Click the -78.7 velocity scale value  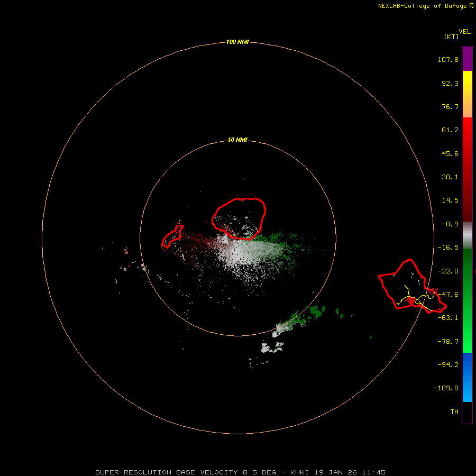448,342
